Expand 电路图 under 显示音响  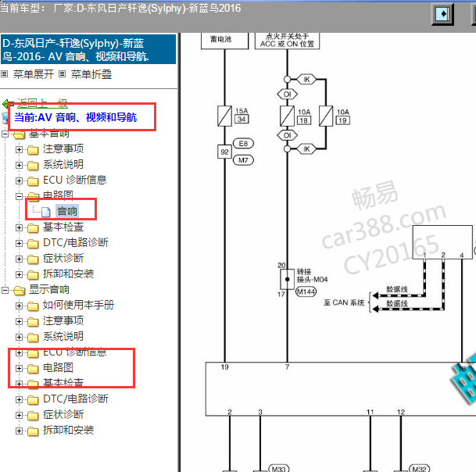click(x=19, y=369)
